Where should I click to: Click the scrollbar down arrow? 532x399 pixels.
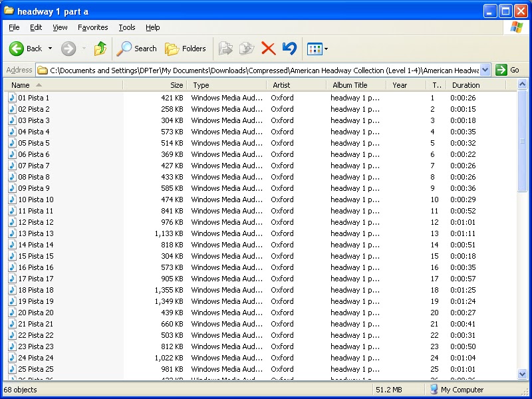(522, 374)
